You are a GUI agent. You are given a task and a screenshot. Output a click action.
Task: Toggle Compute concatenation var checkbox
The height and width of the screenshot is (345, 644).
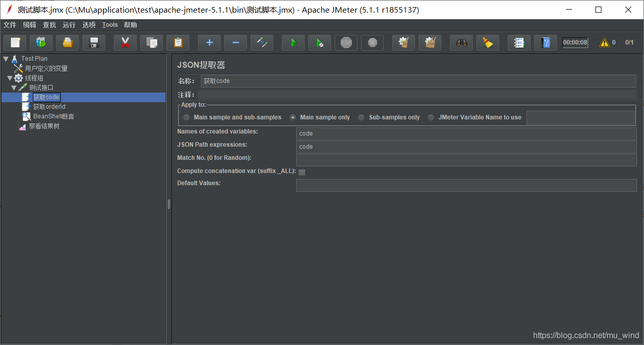(x=302, y=172)
